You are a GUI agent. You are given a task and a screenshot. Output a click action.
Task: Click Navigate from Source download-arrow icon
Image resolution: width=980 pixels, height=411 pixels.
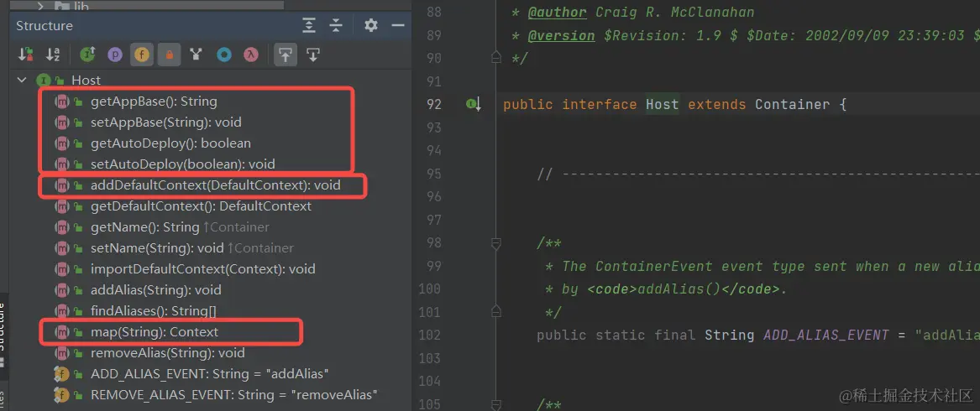click(x=313, y=55)
